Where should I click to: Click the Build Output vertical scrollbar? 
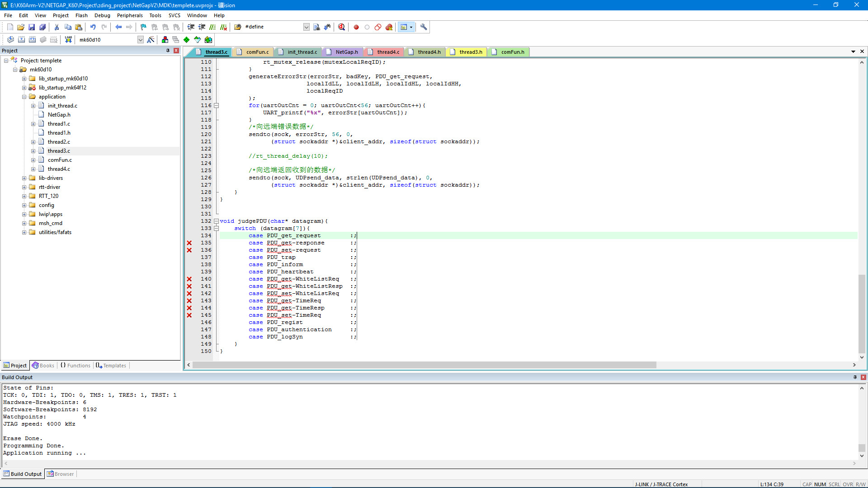pyautogui.click(x=862, y=422)
